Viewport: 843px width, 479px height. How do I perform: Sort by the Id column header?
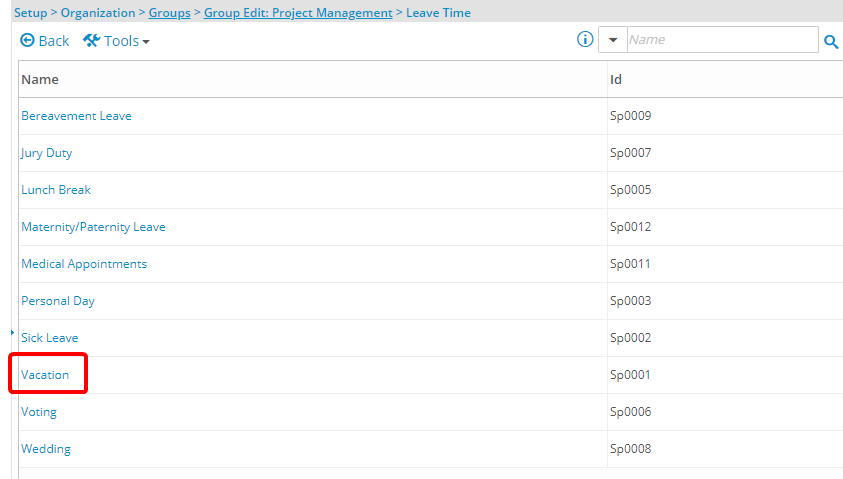click(616, 80)
